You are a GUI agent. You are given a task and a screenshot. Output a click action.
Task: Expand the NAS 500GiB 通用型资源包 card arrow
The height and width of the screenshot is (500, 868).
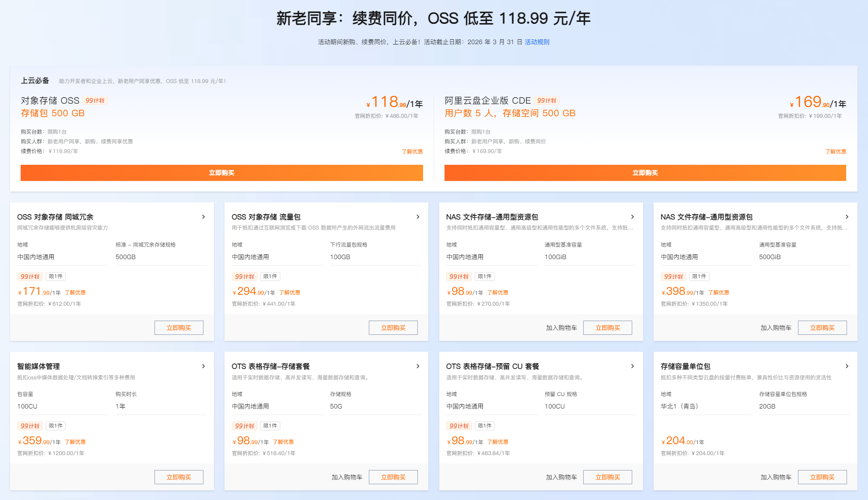[847, 217]
